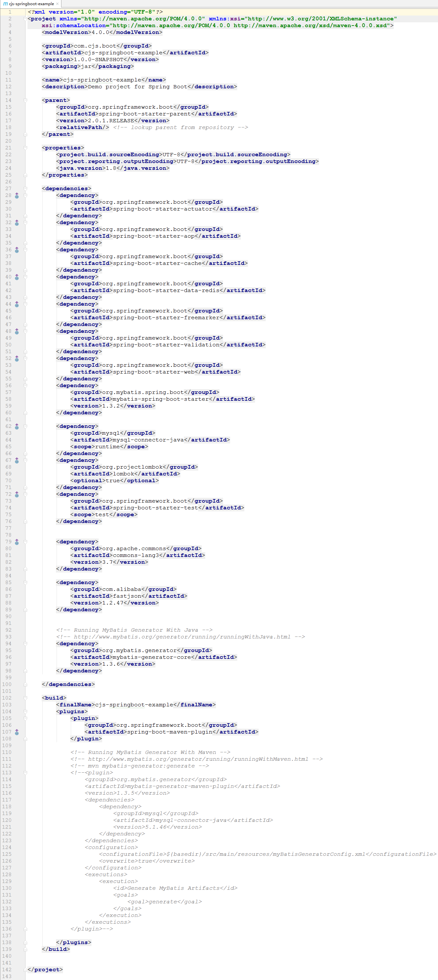438x980 pixels.
Task: Collapse the parent tag block
Action: (x=26, y=101)
